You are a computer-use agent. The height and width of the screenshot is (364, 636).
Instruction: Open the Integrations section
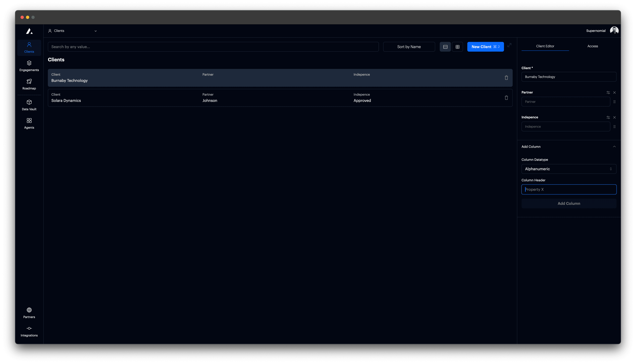tap(29, 331)
